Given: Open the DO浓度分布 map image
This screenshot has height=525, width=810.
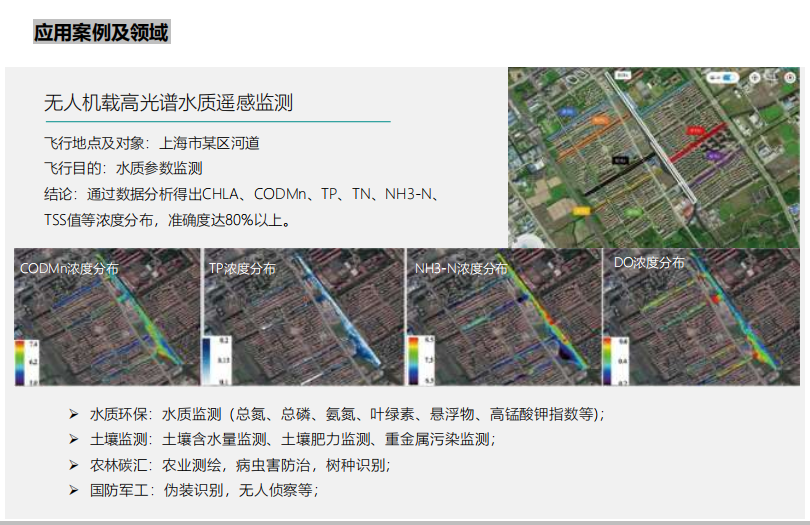Looking at the screenshot, I should [702, 317].
